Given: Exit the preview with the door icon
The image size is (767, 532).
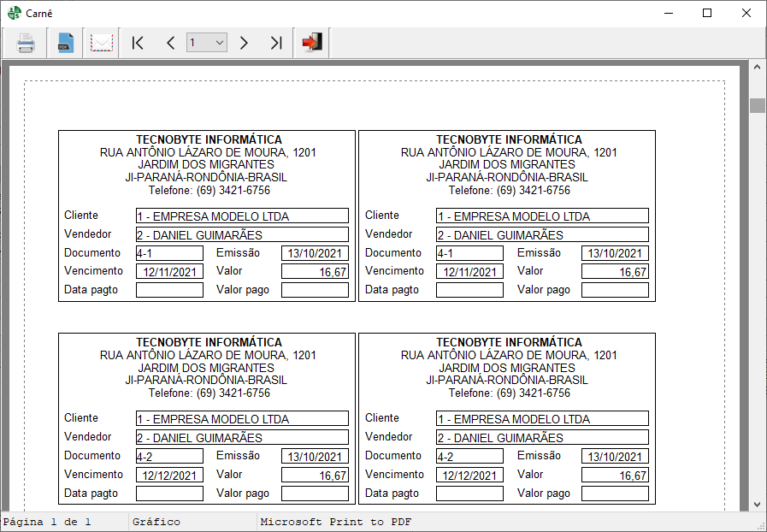Looking at the screenshot, I should 312,43.
